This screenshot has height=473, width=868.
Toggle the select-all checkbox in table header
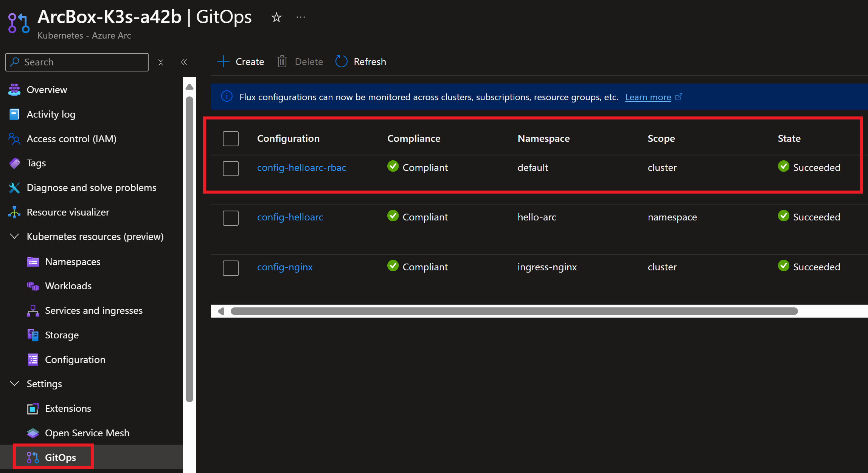pos(231,139)
